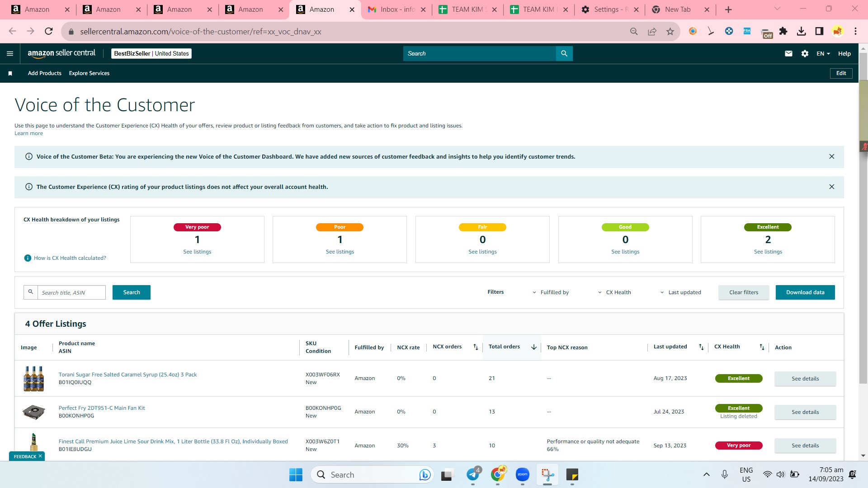Reload the page in Chrome
The image size is (868, 488).
point(48,31)
